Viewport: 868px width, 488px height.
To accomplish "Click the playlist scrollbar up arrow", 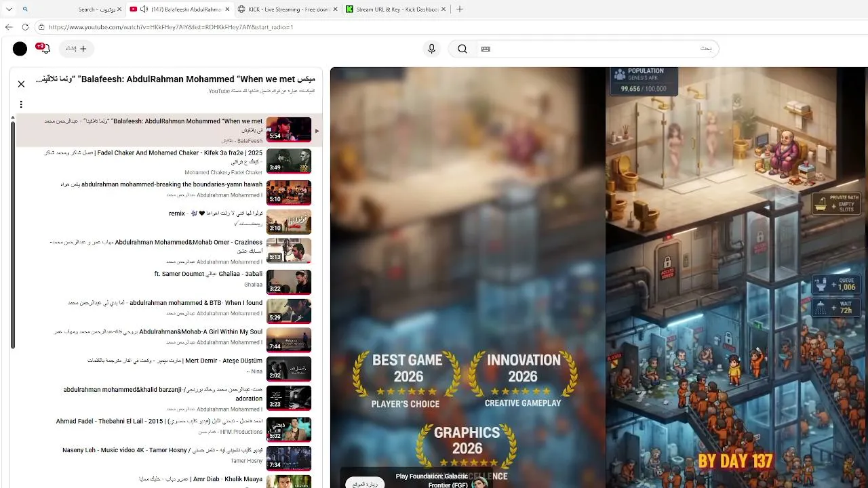I will [x=12, y=118].
